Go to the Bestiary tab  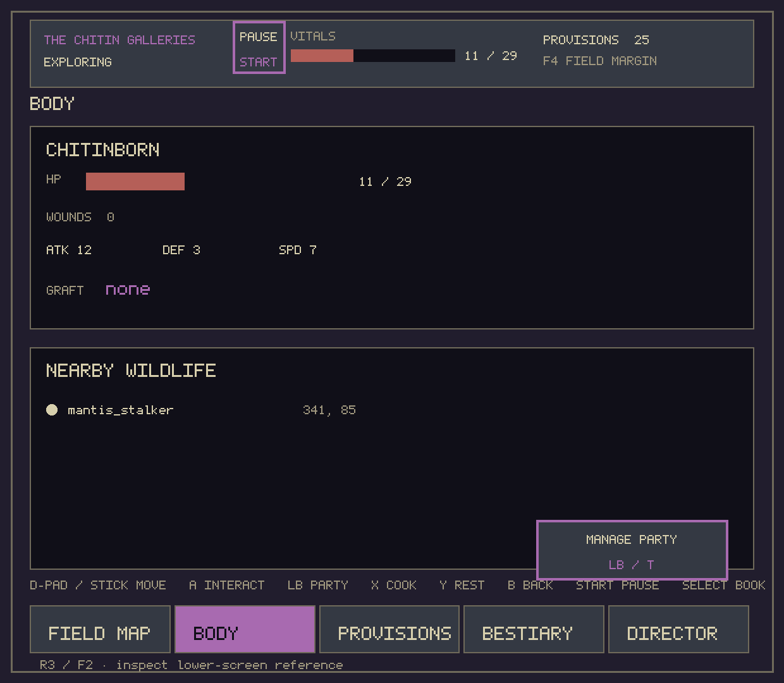[534, 629]
